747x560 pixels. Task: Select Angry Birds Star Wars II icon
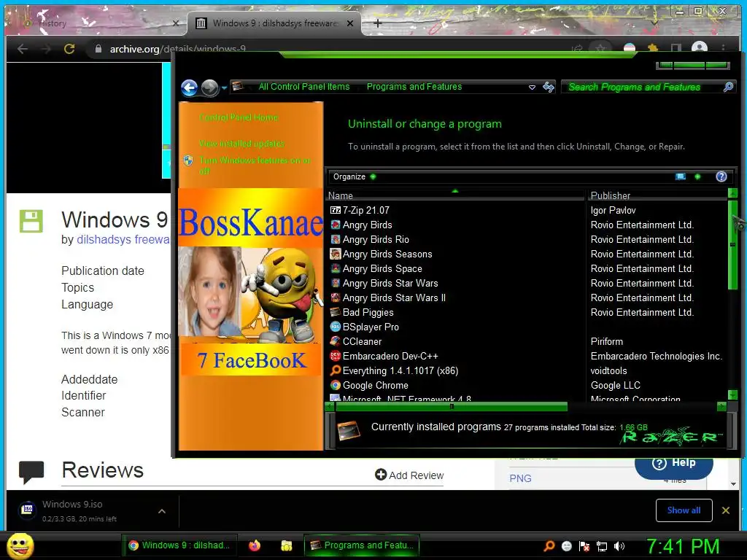coord(336,297)
